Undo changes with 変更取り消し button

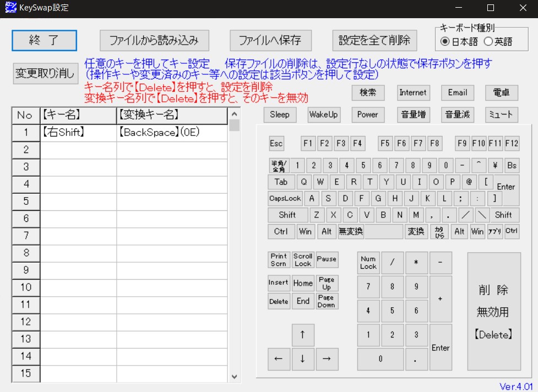(x=45, y=73)
